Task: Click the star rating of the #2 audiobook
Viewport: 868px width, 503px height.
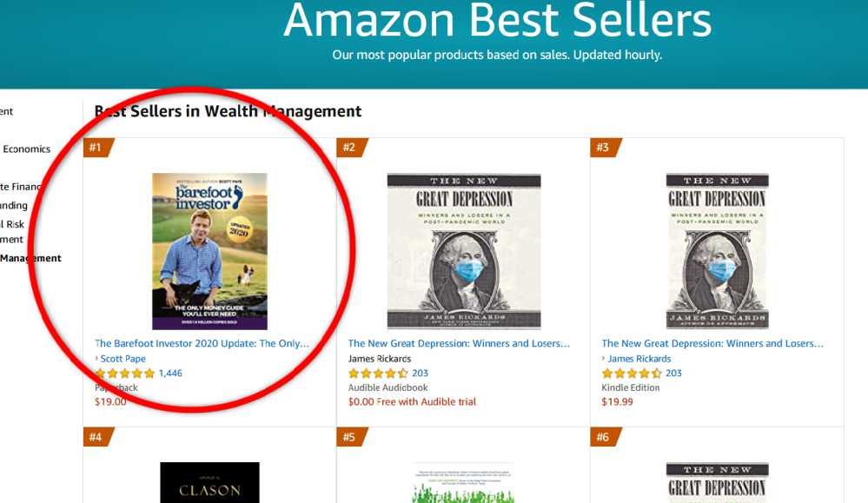Action: [x=378, y=374]
